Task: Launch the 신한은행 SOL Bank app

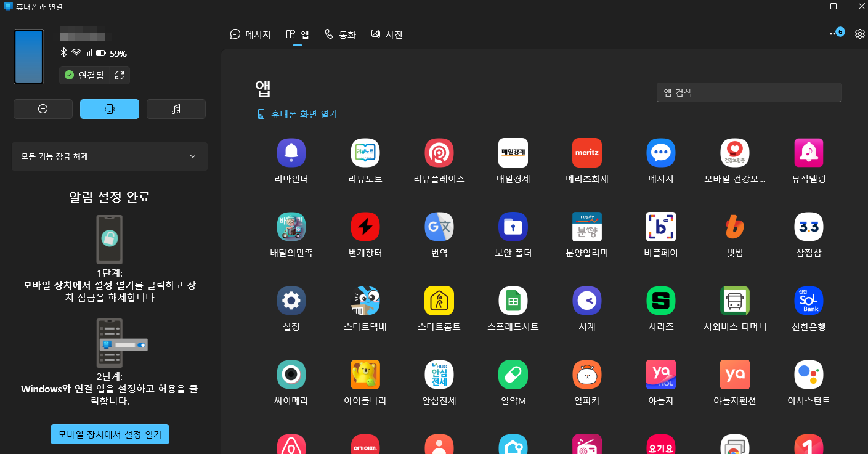Action: click(x=809, y=301)
